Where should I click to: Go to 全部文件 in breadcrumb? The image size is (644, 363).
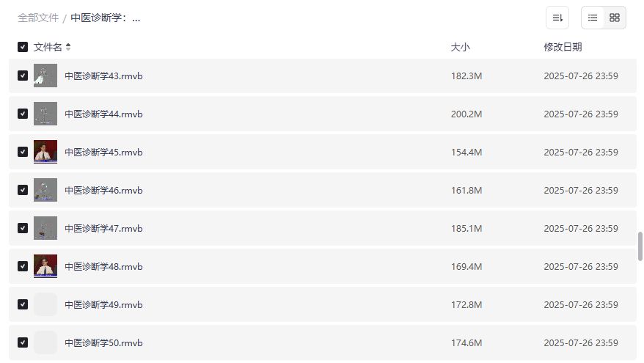[x=38, y=18]
